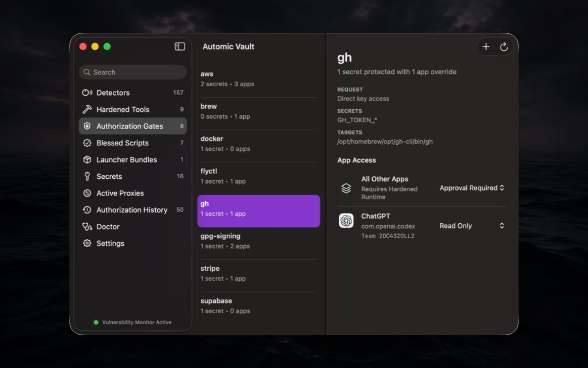Click the Secrets count 16
This screenshot has height=368, width=588.
point(180,177)
